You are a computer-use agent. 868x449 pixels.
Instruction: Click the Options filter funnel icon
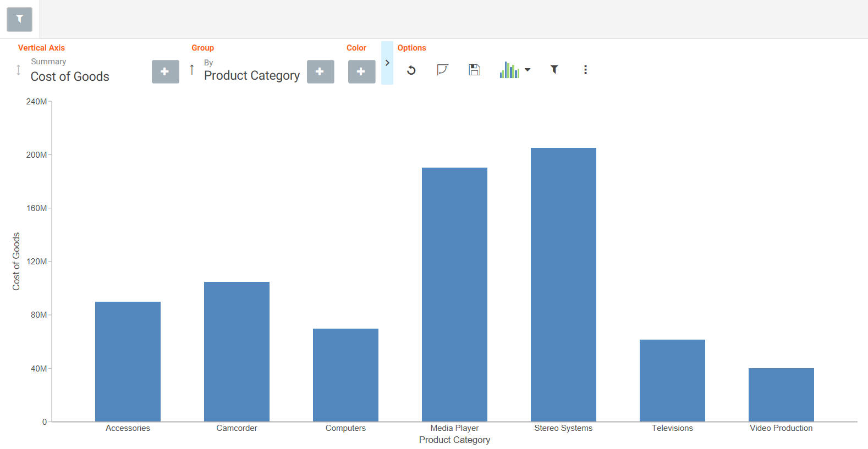(x=554, y=69)
